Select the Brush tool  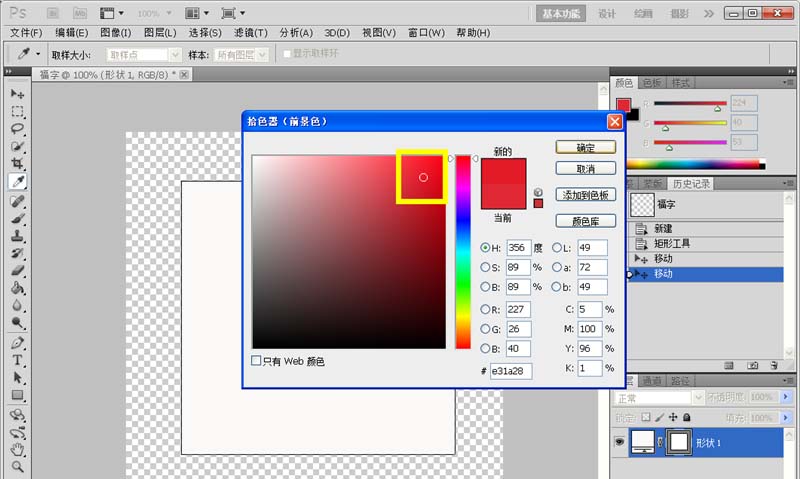coord(17,219)
